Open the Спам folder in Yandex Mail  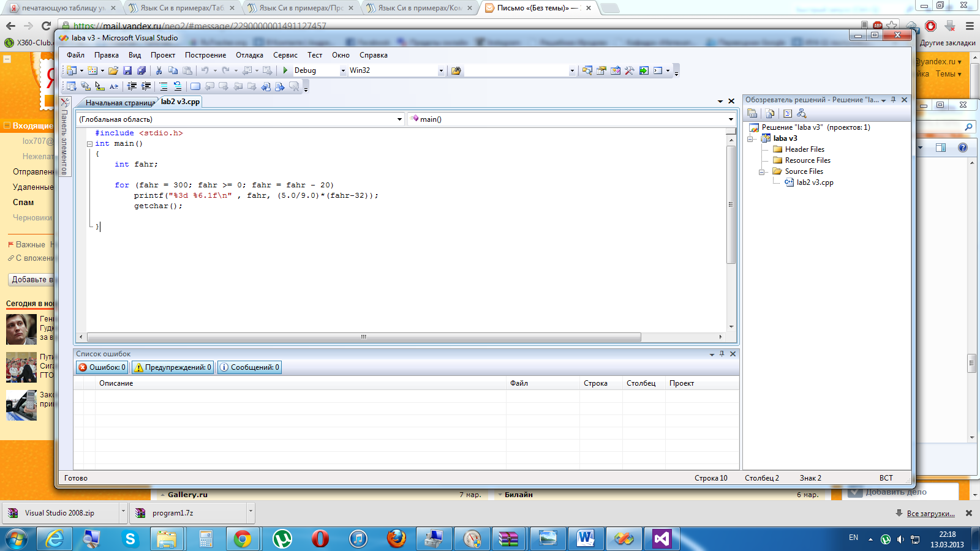click(23, 203)
